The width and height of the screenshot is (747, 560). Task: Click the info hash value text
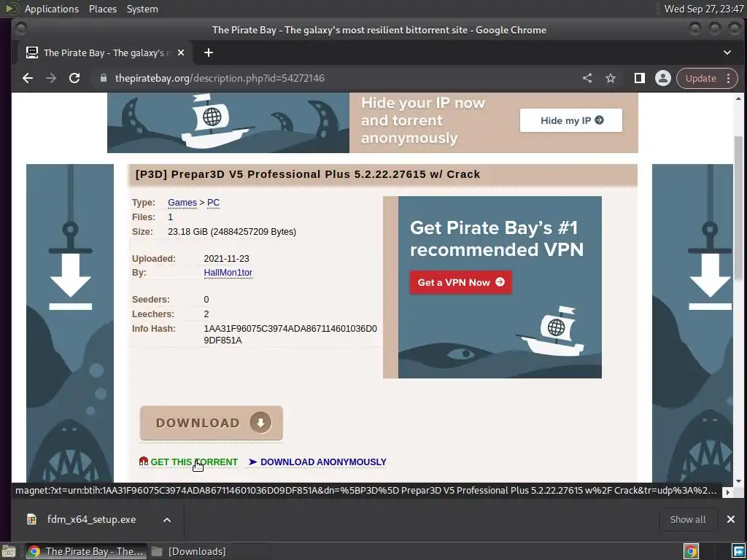pos(290,334)
